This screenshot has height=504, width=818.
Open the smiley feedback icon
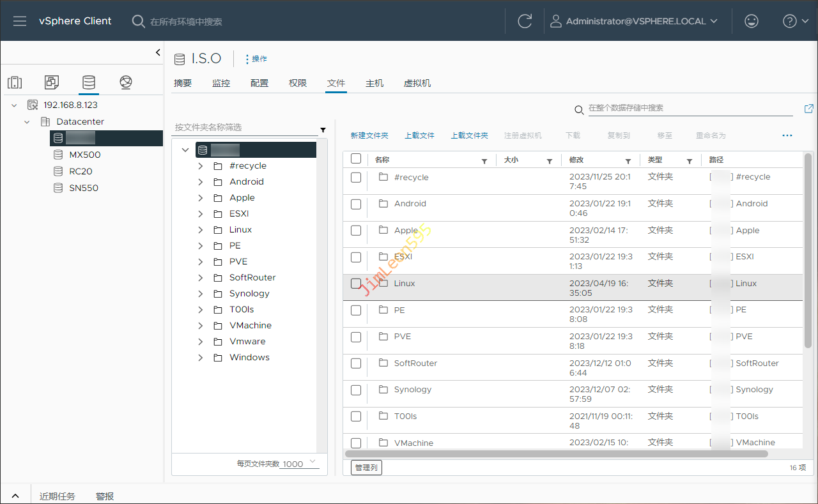point(752,21)
